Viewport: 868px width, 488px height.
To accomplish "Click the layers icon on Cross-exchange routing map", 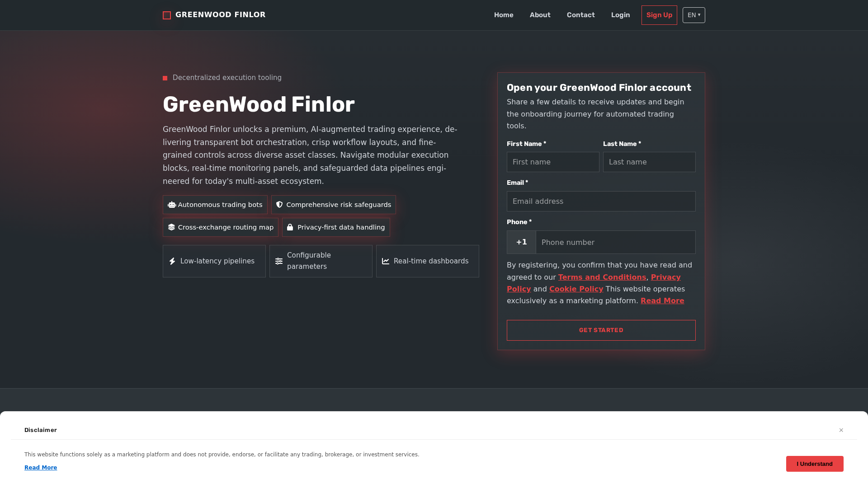I will pos(171,227).
